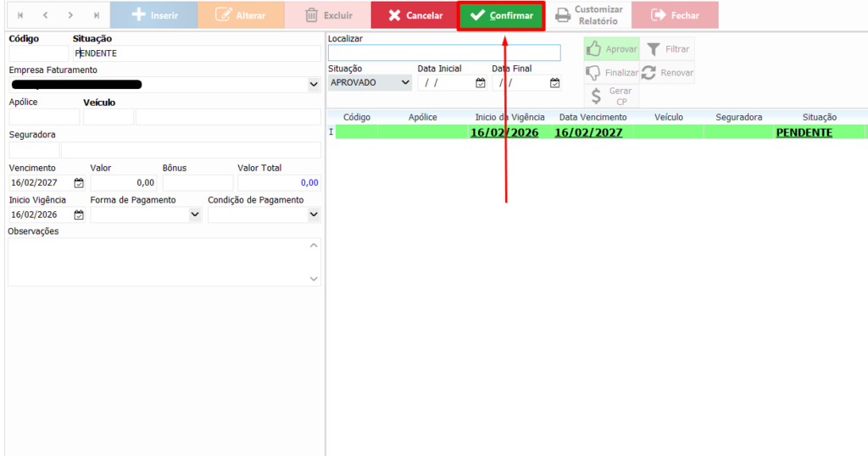The height and width of the screenshot is (456, 868).
Task: Sort grid by Data Vencimento column header
Action: click(x=593, y=117)
